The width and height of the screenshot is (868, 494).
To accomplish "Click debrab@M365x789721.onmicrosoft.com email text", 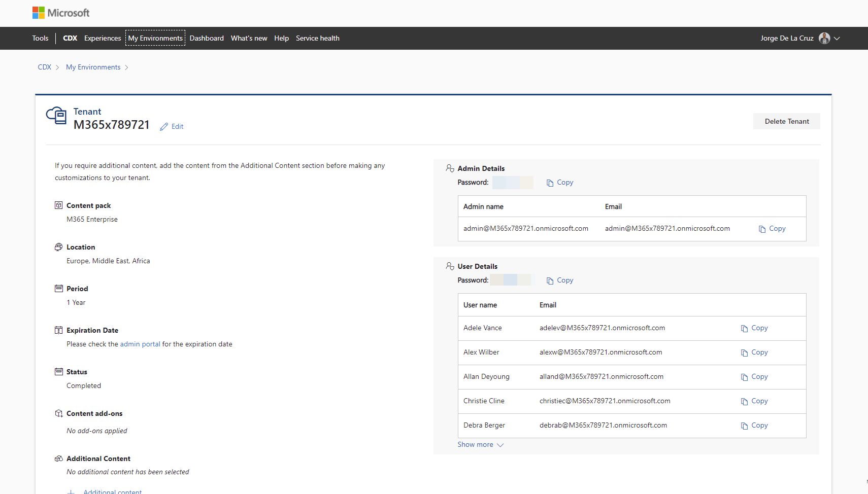I will 604,426.
